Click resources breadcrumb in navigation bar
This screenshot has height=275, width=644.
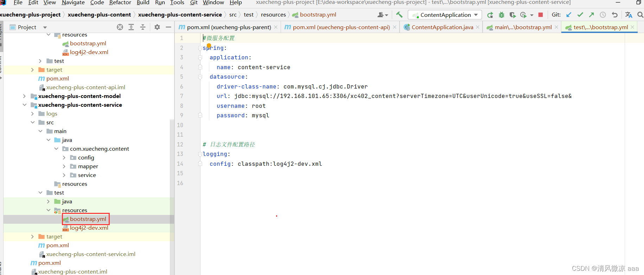point(273,15)
